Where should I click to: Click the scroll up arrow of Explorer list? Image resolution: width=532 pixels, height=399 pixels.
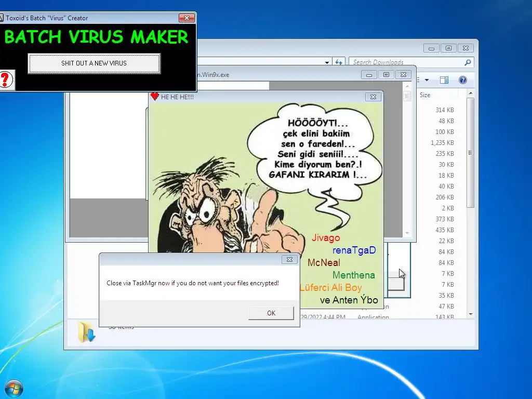click(x=471, y=93)
